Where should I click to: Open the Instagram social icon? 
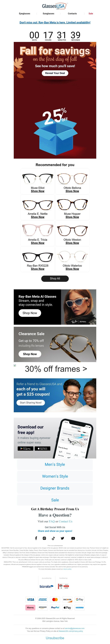coord(44,538)
